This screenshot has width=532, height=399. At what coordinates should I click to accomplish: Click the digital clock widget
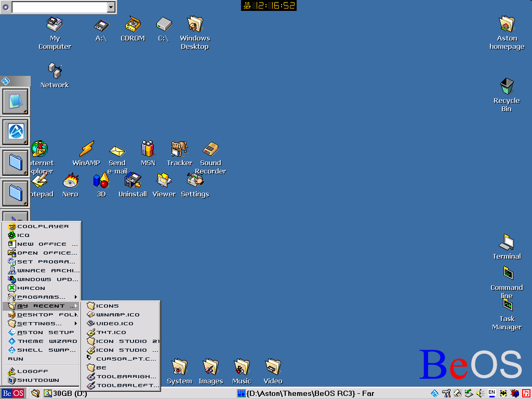(269, 5)
